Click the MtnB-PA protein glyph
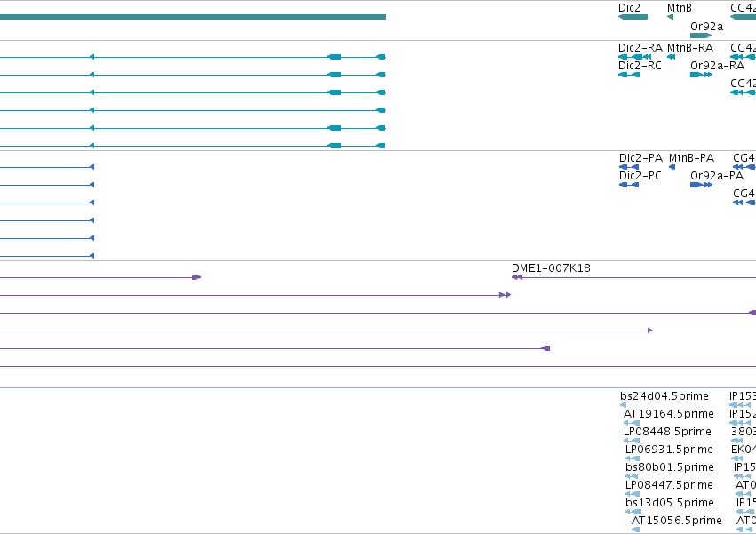Image resolution: width=756 pixels, height=534 pixels. click(672, 167)
